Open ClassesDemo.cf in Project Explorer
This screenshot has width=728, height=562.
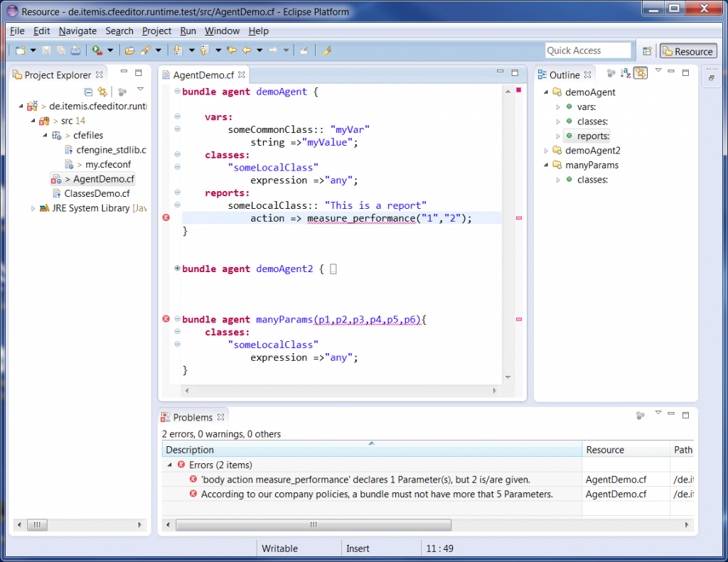(97, 193)
